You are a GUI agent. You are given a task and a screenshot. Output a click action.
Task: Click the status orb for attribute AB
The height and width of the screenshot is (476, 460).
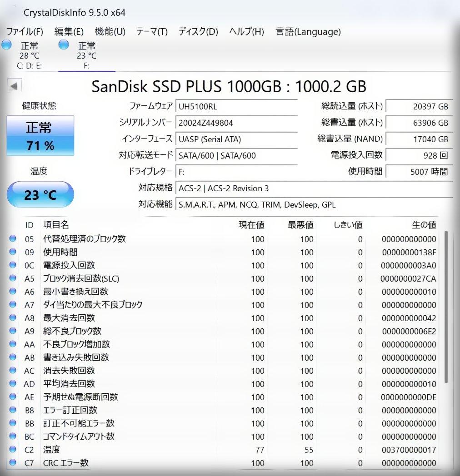click(x=13, y=357)
